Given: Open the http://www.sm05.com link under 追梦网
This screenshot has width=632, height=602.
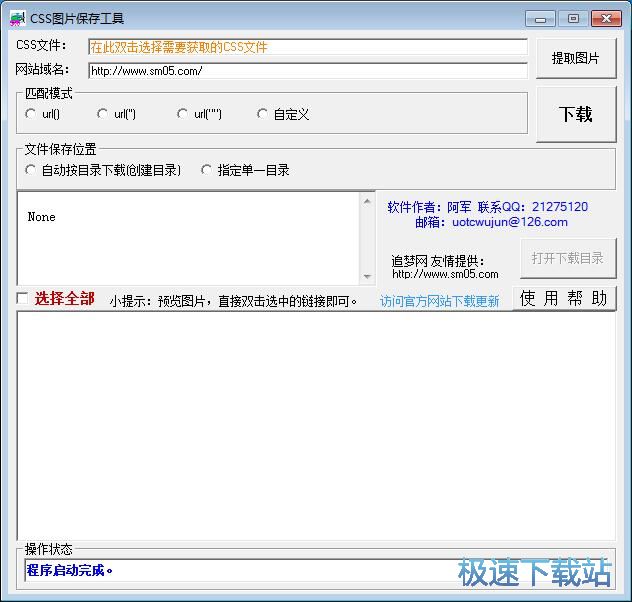Looking at the screenshot, I should tap(445, 274).
